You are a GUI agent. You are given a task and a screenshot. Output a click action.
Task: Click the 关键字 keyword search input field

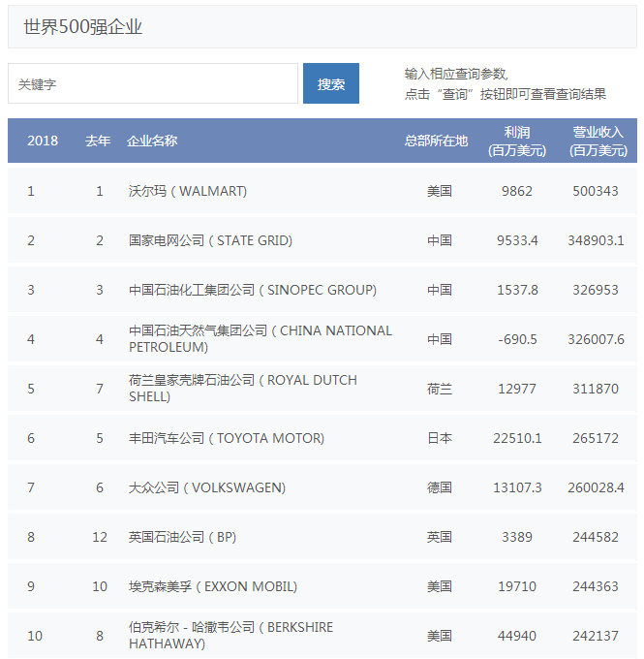[153, 83]
